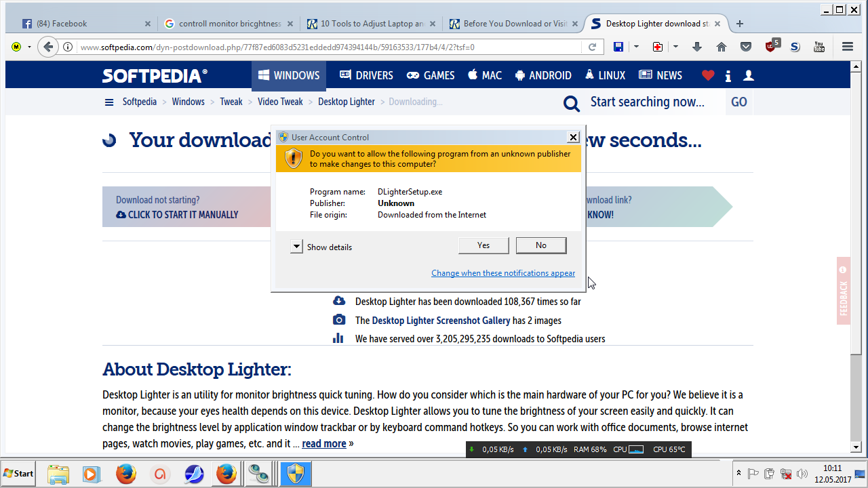Reload the page with the refresh icon

click(592, 47)
